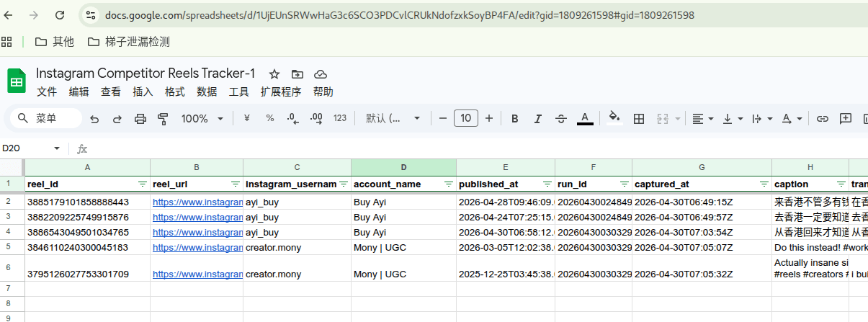
Task: Open the 工具 menu
Action: 239,92
